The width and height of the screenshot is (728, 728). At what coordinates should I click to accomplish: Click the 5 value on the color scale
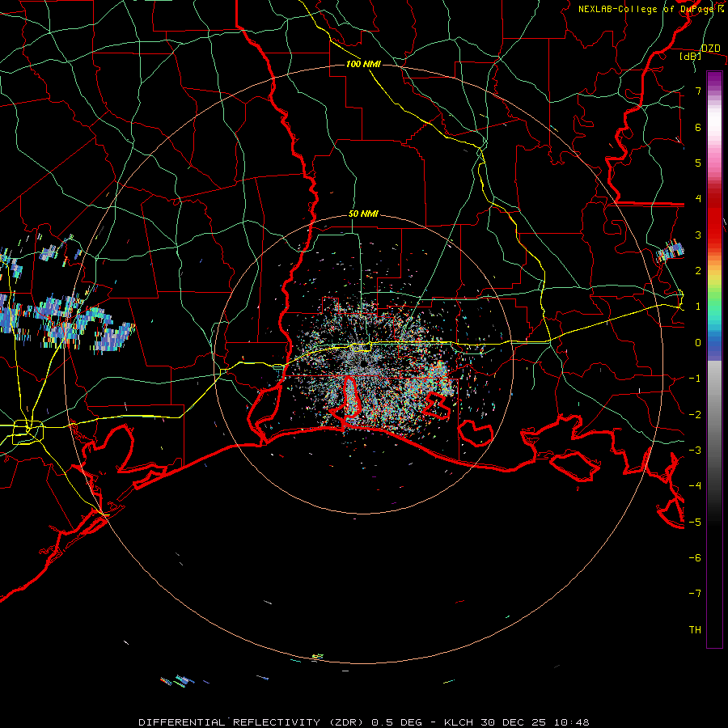(698, 163)
